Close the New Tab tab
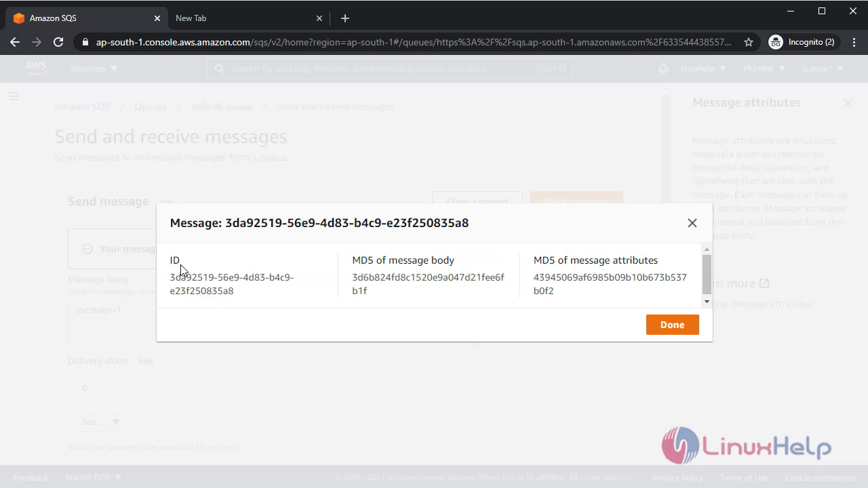Screen dimensions: 868x488 pyautogui.click(x=319, y=18)
